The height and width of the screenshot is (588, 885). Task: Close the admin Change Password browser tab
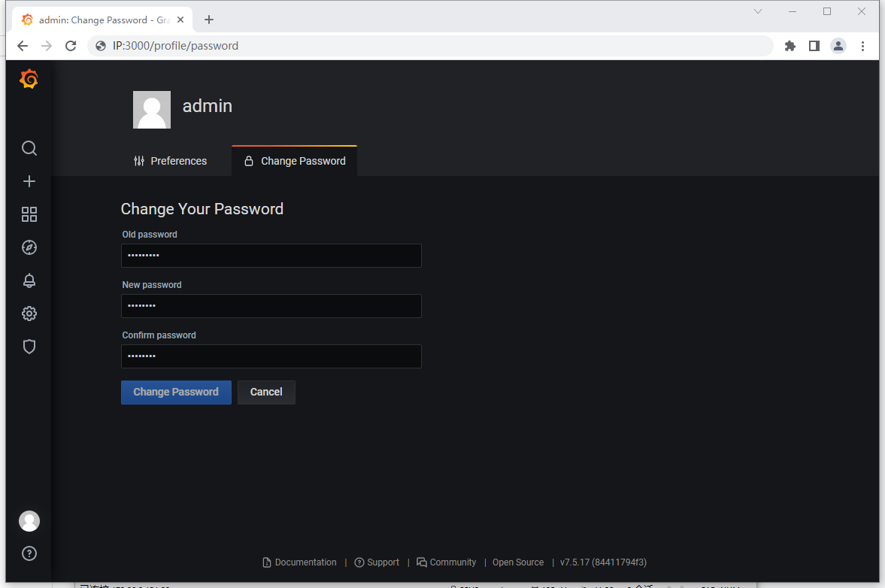click(x=180, y=20)
